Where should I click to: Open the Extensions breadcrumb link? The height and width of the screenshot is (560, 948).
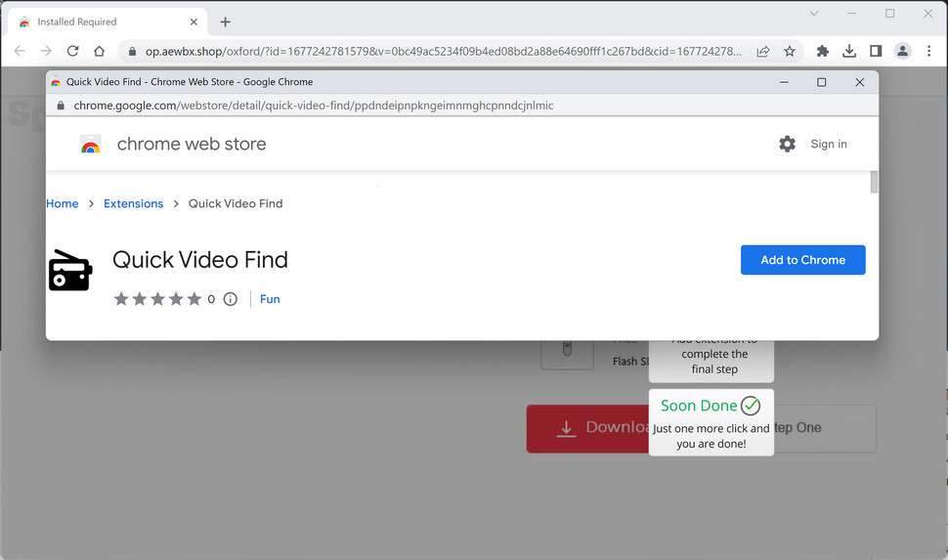133,204
